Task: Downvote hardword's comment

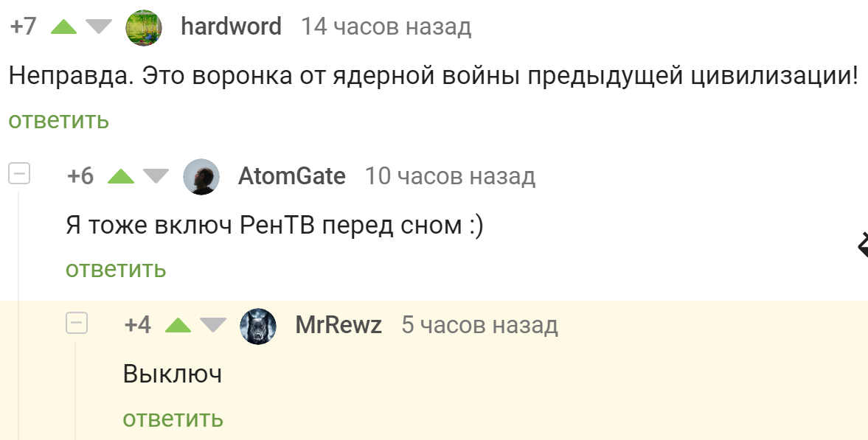Action: (99, 27)
